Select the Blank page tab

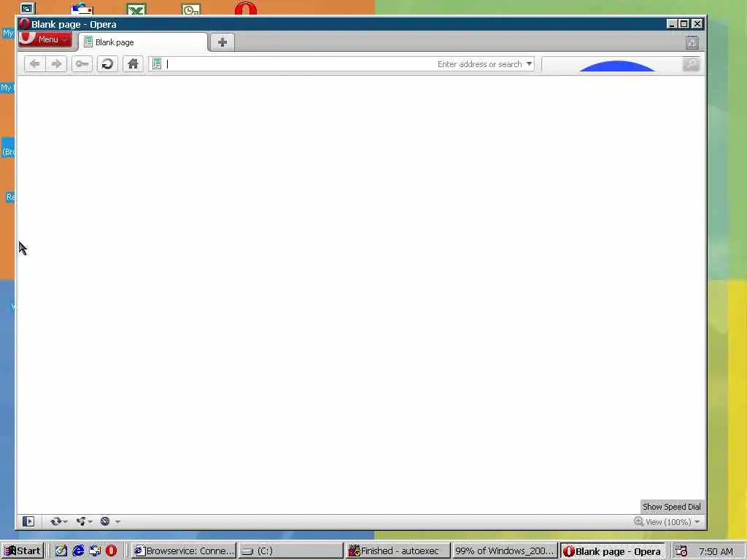(x=143, y=42)
